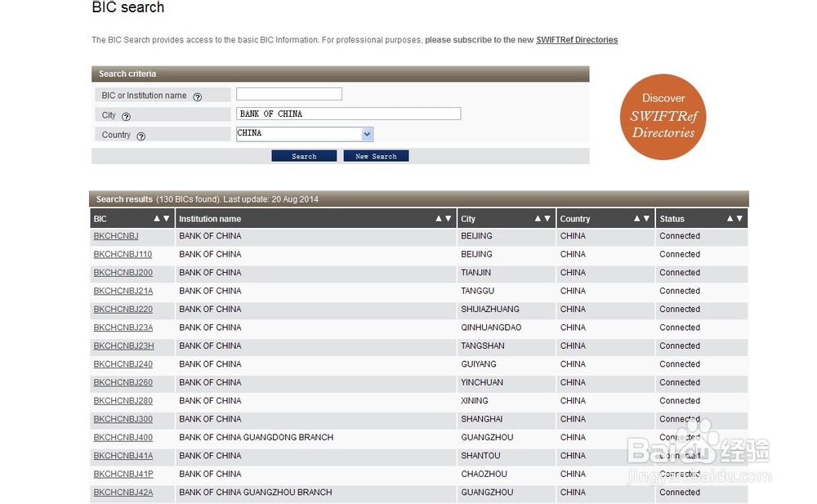The height and width of the screenshot is (504, 817).
Task: Sort Country column ascending
Action: [x=636, y=218]
